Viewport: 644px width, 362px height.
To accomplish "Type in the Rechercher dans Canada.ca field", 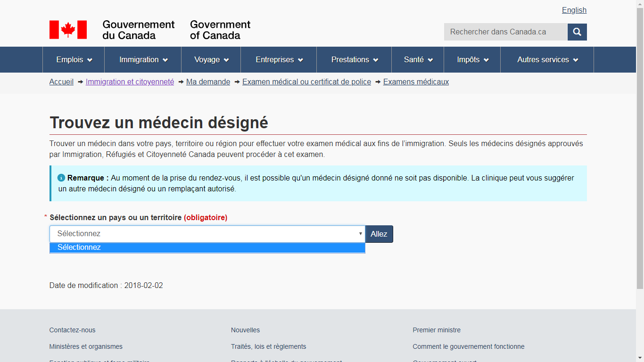I will tap(505, 32).
